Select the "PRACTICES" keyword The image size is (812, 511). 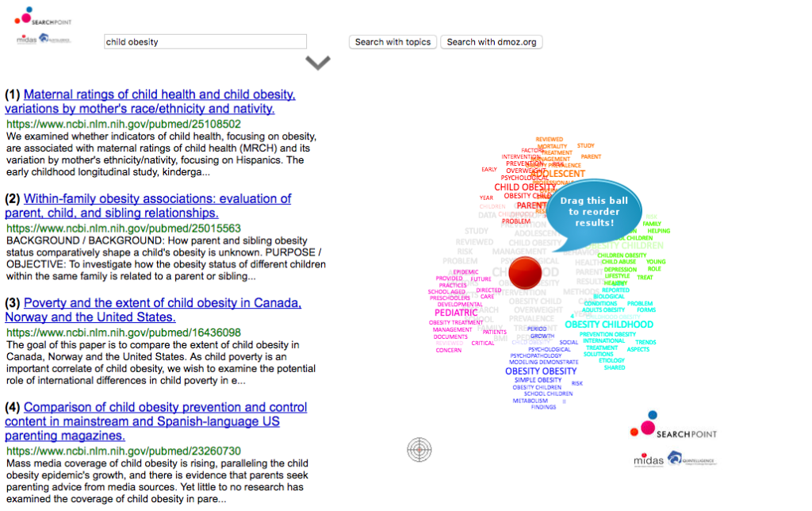[x=453, y=285]
